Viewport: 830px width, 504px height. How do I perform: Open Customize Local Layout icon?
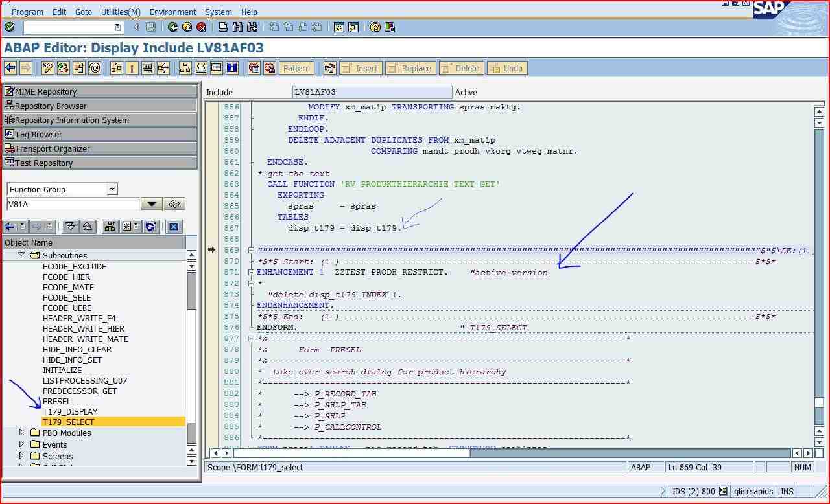[390, 27]
